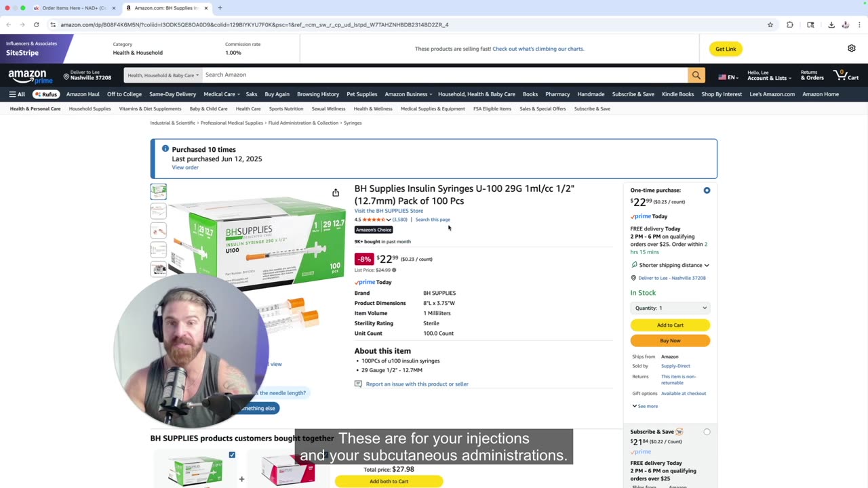Switch to Order Items Here browser tab
Viewport: 868px width, 488px height.
point(73,7)
